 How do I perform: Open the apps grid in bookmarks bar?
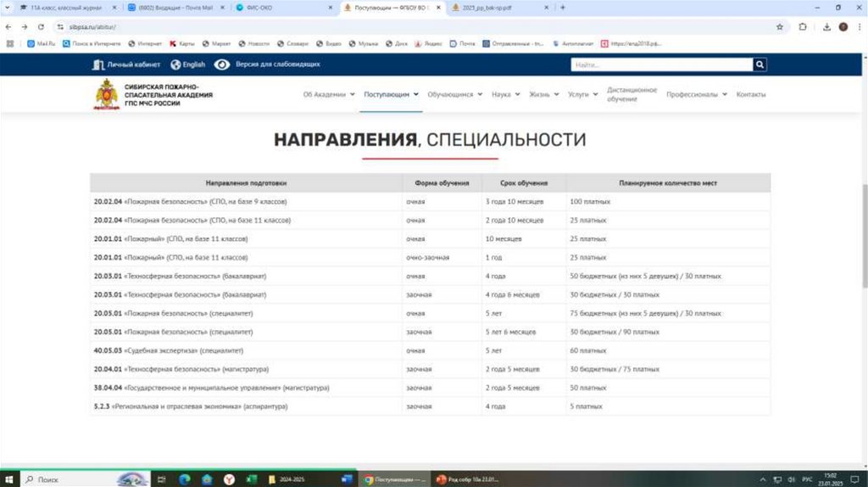coord(10,43)
